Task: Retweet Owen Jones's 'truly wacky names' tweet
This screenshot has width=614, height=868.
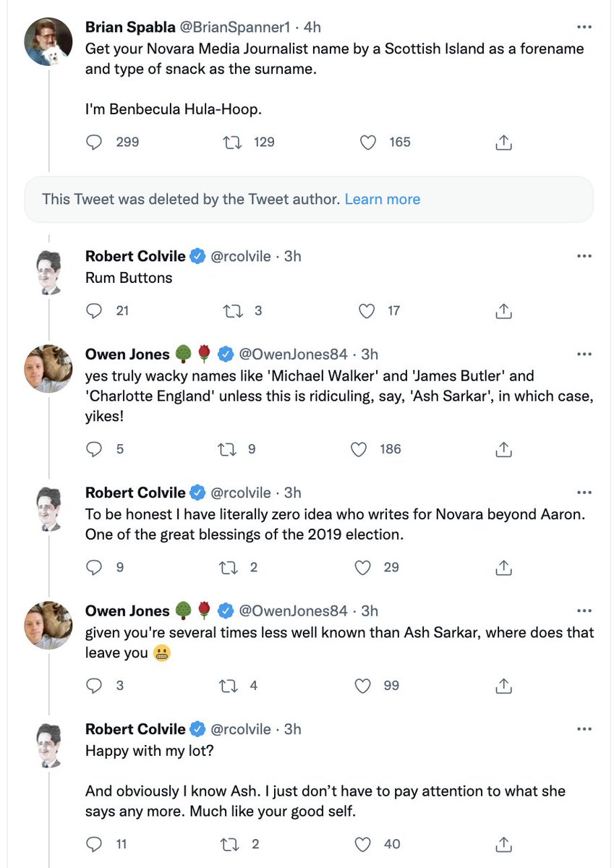Action: [227, 449]
